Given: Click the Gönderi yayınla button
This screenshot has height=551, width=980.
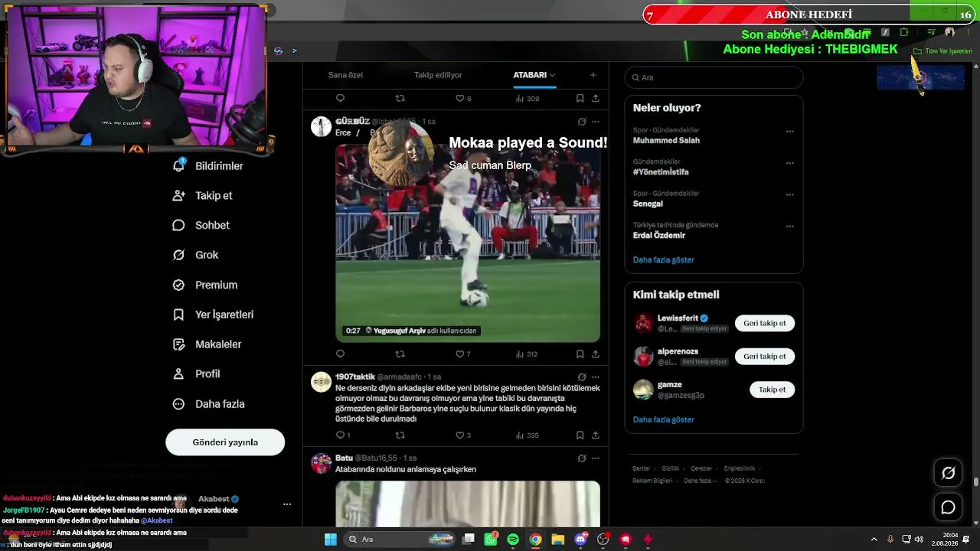Looking at the screenshot, I should click(x=225, y=442).
